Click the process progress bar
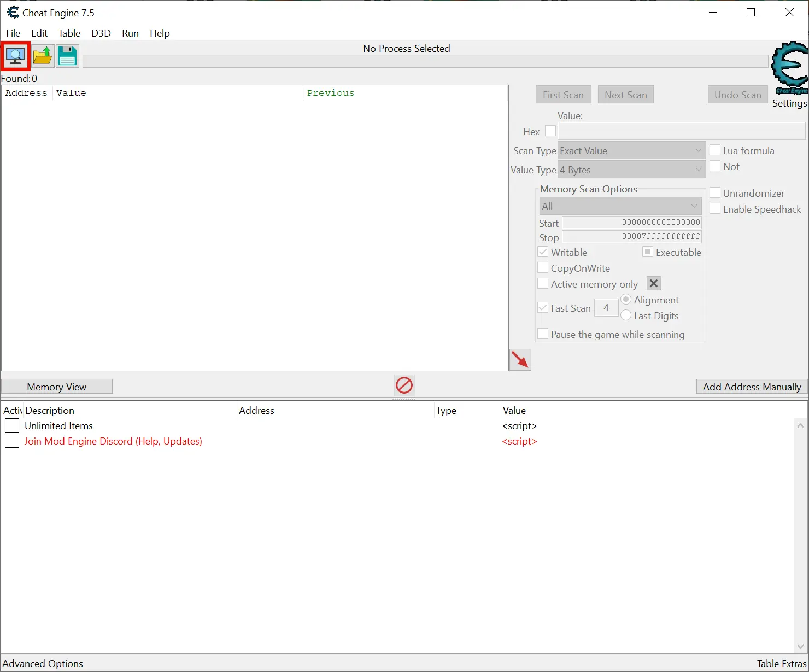This screenshot has height=672, width=809. 425,61
